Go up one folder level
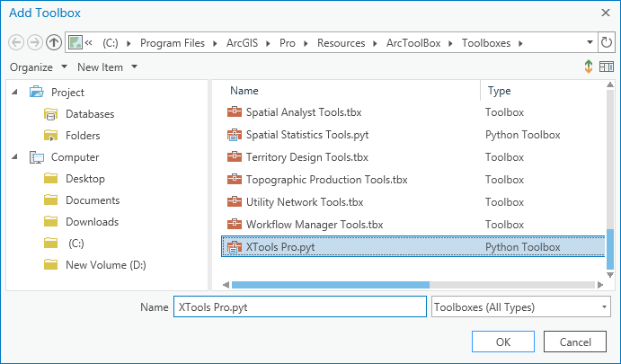This screenshot has height=364, width=621. tap(53, 42)
